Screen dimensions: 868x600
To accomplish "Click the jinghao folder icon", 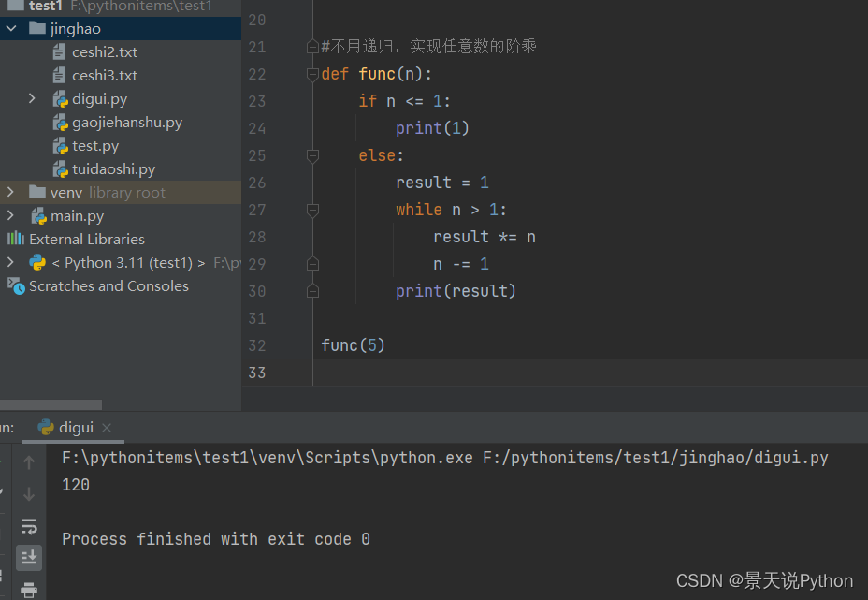I will [x=37, y=28].
